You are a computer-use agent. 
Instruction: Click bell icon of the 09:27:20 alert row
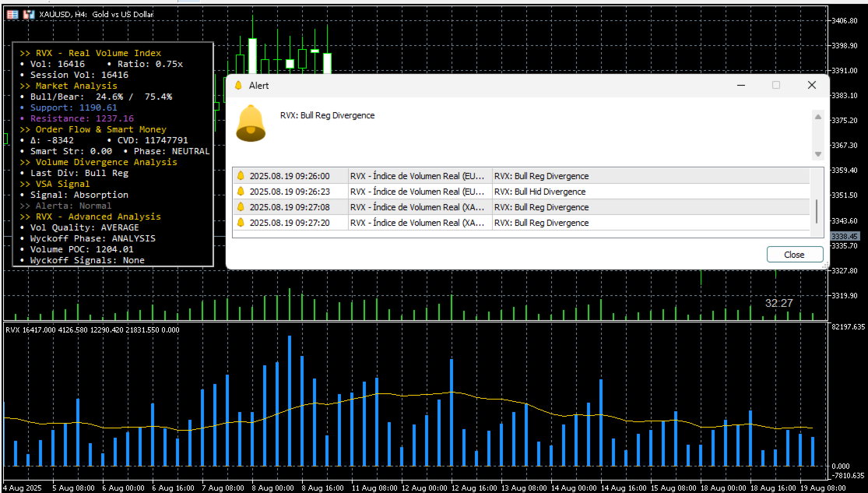(x=241, y=222)
